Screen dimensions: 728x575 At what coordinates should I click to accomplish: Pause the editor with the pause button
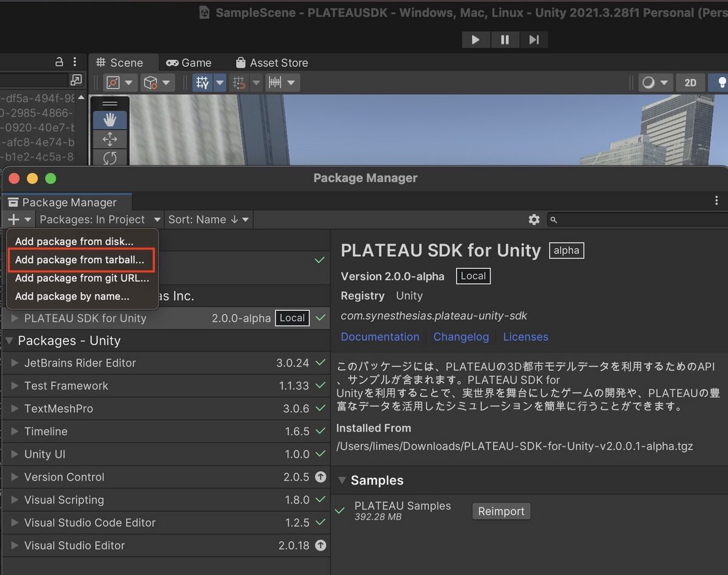pyautogui.click(x=505, y=39)
